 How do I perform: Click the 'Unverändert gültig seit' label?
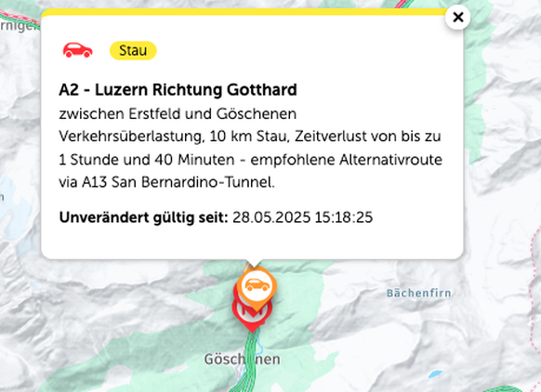pyautogui.click(x=143, y=217)
